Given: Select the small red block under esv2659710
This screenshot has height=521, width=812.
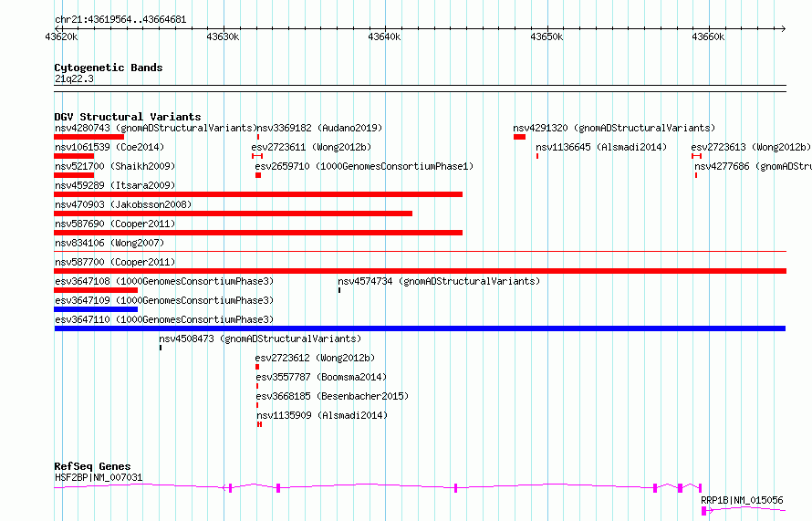Looking at the screenshot, I should tap(258, 175).
